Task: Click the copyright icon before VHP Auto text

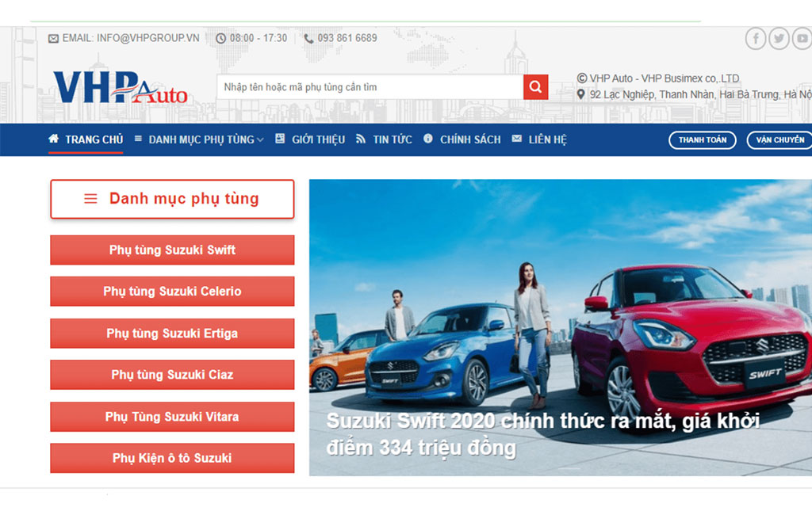Action: point(582,78)
